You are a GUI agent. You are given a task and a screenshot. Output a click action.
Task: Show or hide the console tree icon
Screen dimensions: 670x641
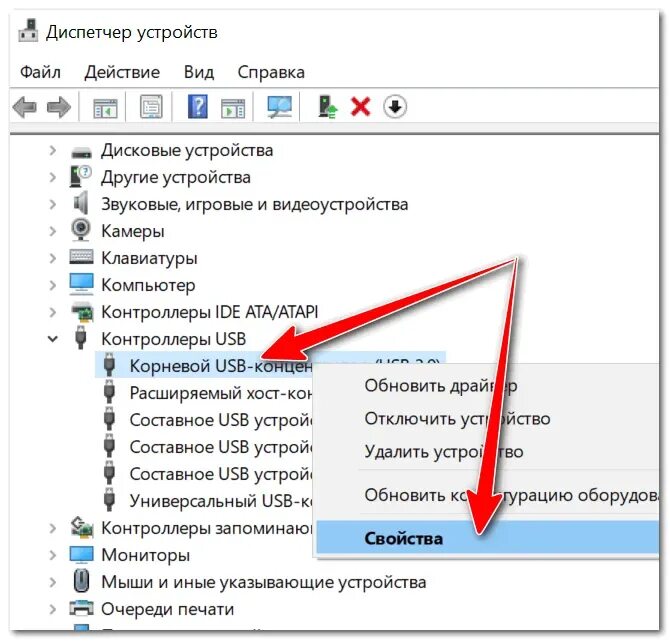(x=105, y=107)
